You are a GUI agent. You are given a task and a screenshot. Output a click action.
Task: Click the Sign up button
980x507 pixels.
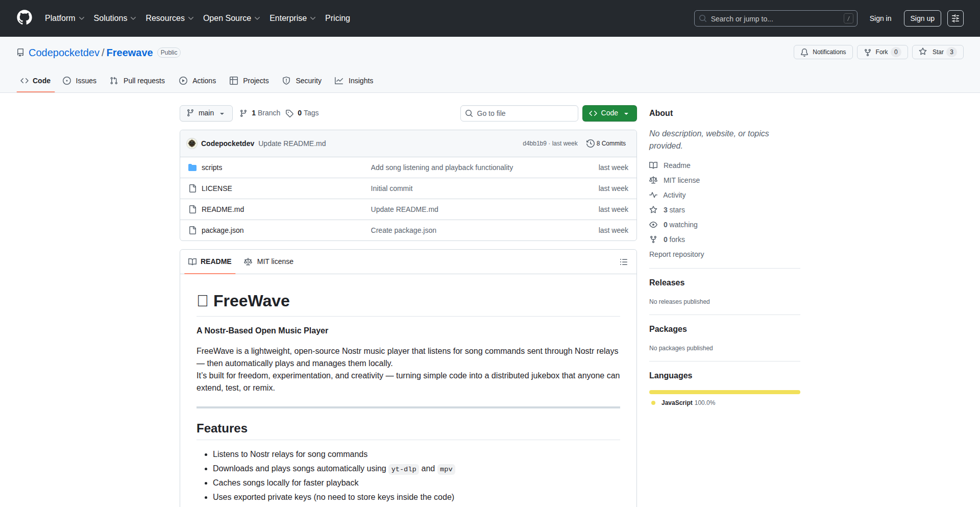pos(922,18)
